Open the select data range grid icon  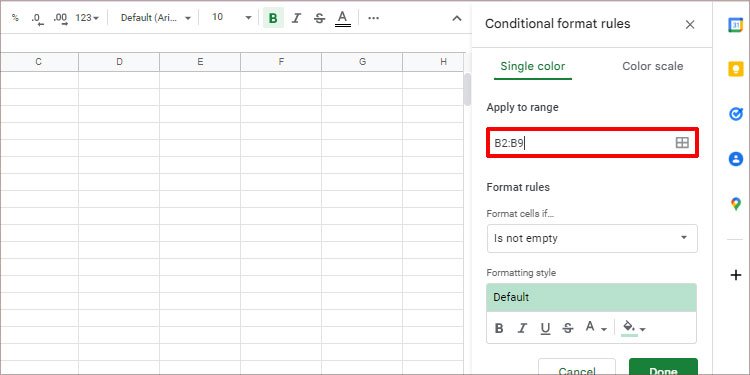(682, 143)
